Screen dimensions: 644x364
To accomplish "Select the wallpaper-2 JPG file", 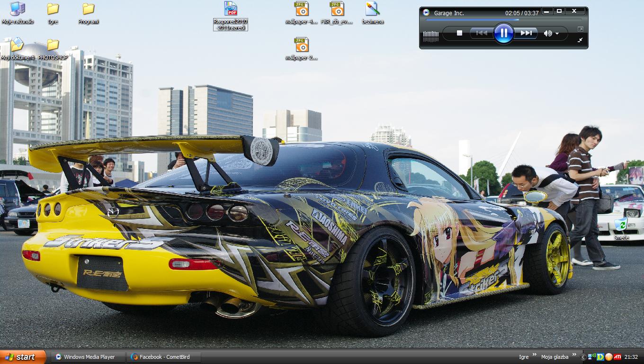I will [x=302, y=49].
